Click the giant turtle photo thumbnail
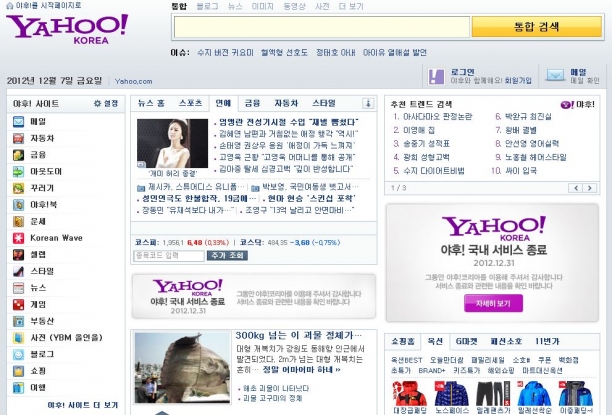 182,367
